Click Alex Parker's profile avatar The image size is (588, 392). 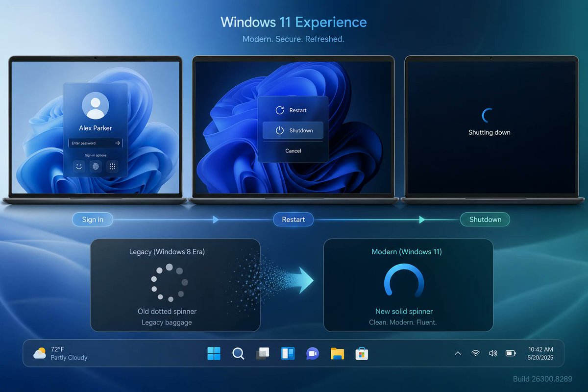tap(96, 106)
